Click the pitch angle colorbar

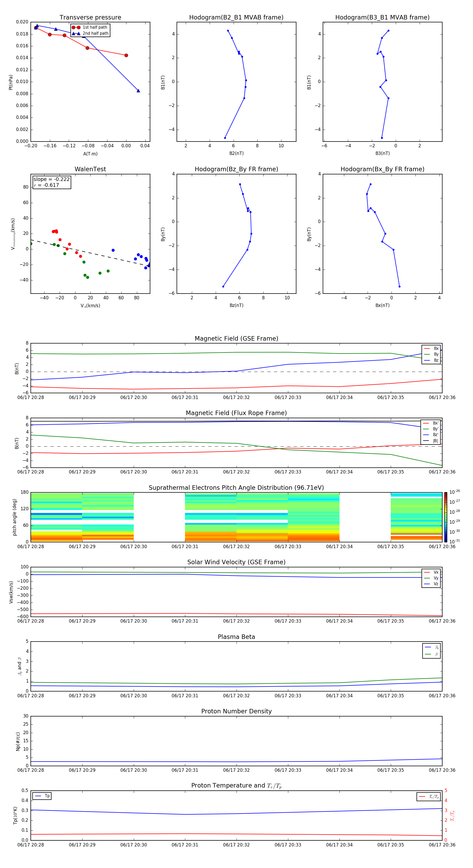(446, 517)
